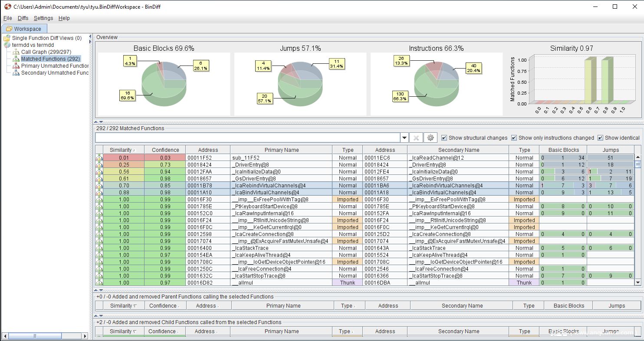The width and height of the screenshot is (644, 341).
Task: Click the Primary Unmatched Functions icon
Action: tap(16, 66)
